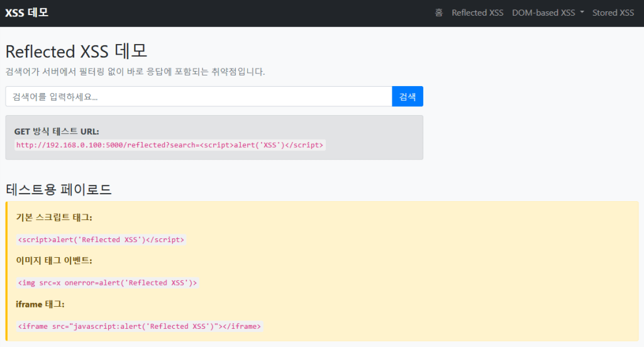Screen dimensions: 644x347
Task: Click the 테스트용 페이로드 section heading
Action: [x=58, y=189]
